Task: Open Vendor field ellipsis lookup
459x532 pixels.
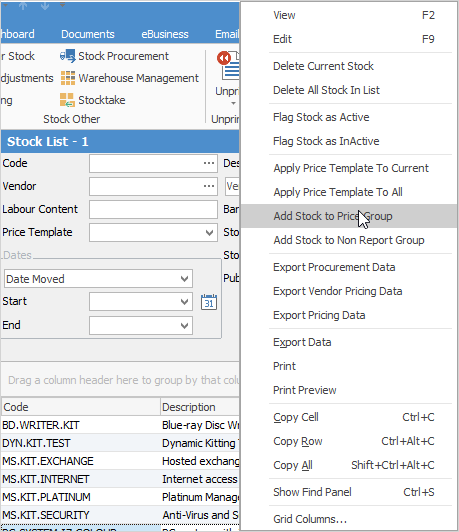Action: coord(209,186)
